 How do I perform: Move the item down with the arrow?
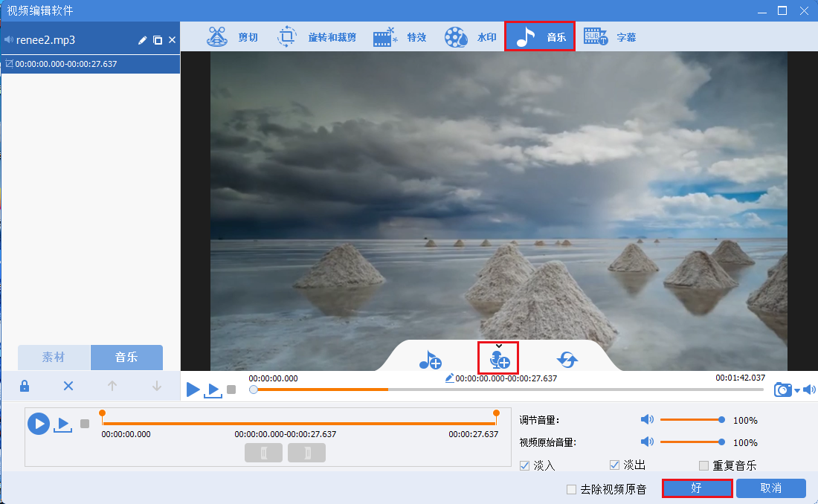(156, 386)
